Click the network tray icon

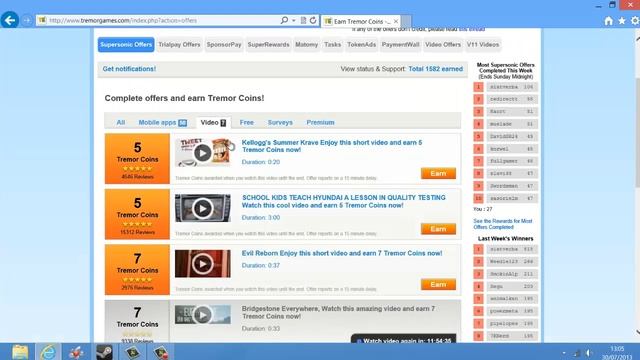pyautogui.click(x=577, y=353)
